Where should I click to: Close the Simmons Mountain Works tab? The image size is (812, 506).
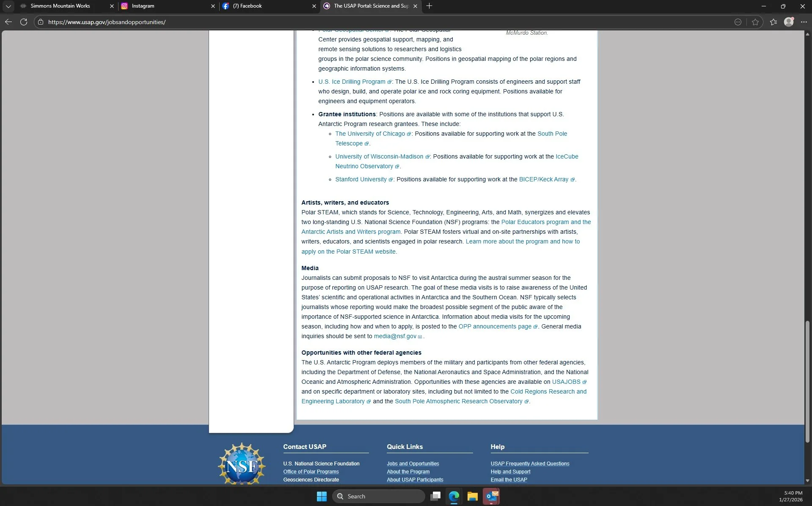tap(112, 6)
